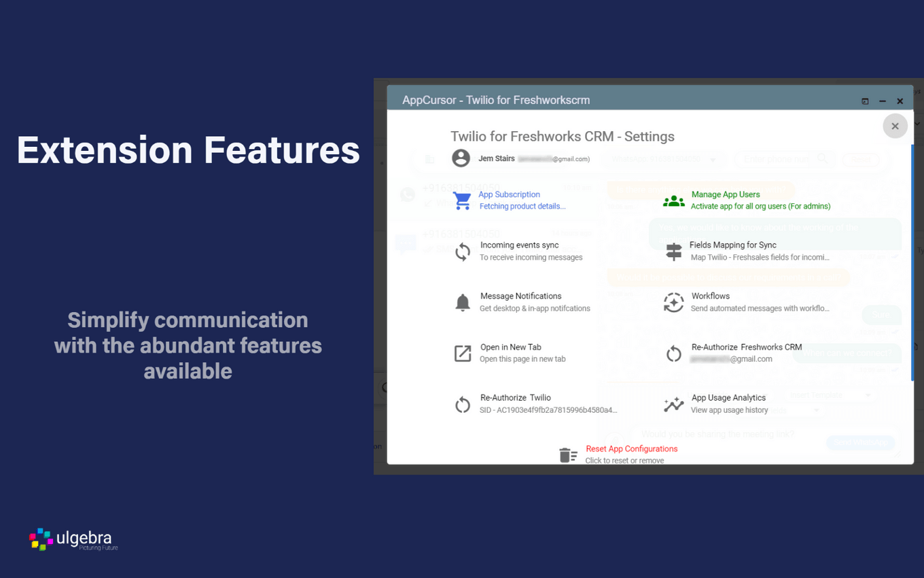Click the App Usage Analytics chart icon

673,405
